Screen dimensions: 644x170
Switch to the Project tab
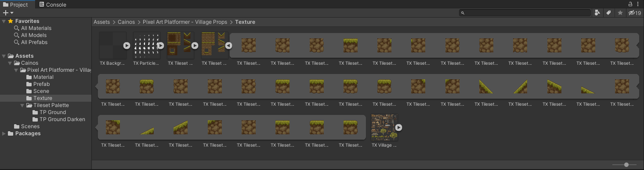(x=16, y=4)
